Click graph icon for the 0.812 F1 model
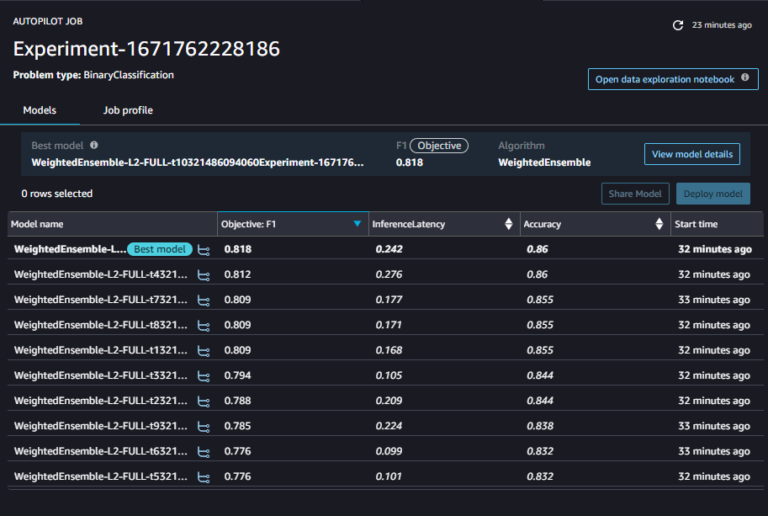This screenshot has width=768, height=516. [203, 274]
